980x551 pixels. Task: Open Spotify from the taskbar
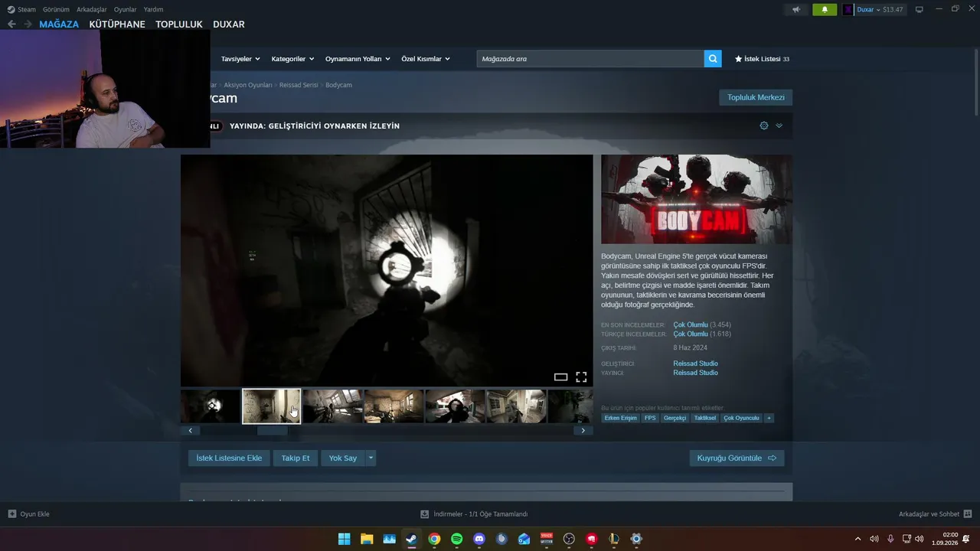(456, 539)
